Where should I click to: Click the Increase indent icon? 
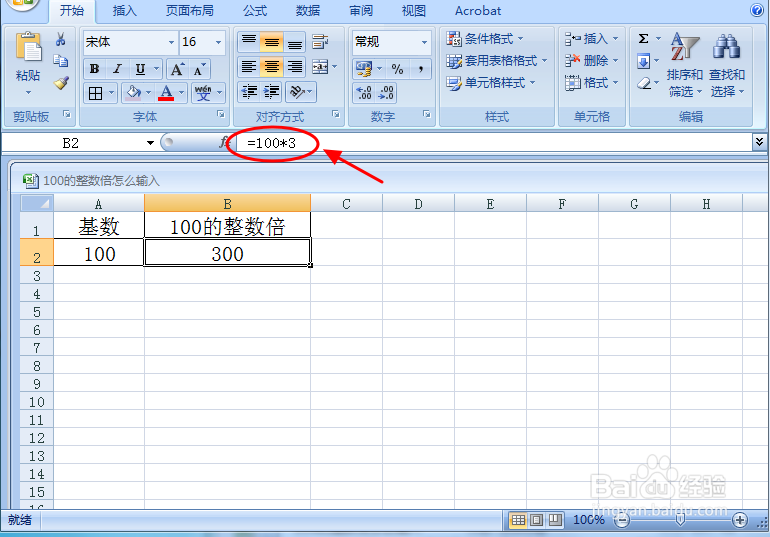(271, 92)
